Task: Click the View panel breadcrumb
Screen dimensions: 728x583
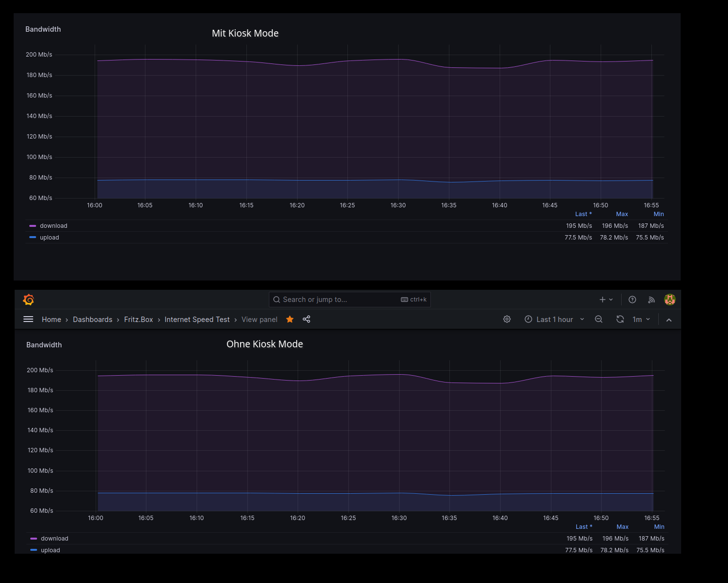Action: pyautogui.click(x=260, y=320)
